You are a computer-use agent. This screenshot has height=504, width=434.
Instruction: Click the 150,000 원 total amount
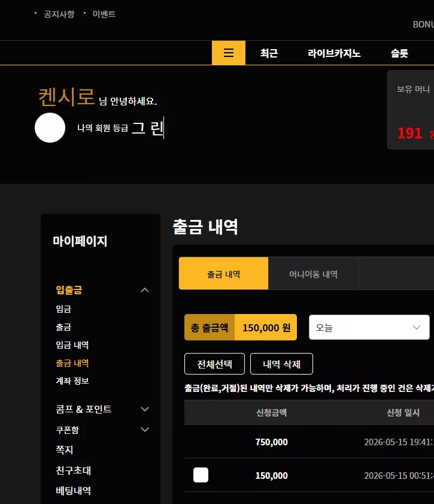coord(266,328)
